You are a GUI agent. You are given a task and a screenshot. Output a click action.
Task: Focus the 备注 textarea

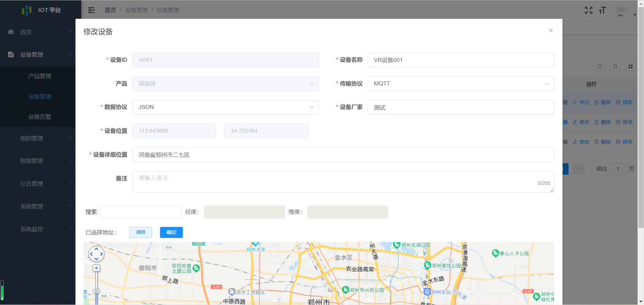[343, 182]
